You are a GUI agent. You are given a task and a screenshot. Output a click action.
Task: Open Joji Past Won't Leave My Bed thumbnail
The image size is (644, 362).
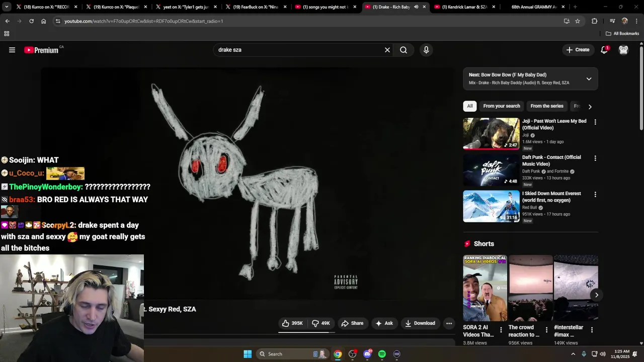coord(491,134)
